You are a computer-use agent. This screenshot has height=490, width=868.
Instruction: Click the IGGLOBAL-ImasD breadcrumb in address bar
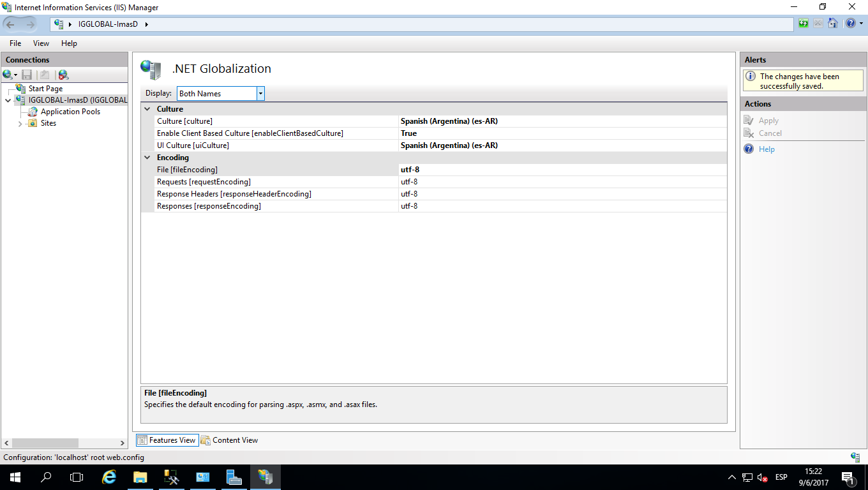pyautogui.click(x=108, y=24)
